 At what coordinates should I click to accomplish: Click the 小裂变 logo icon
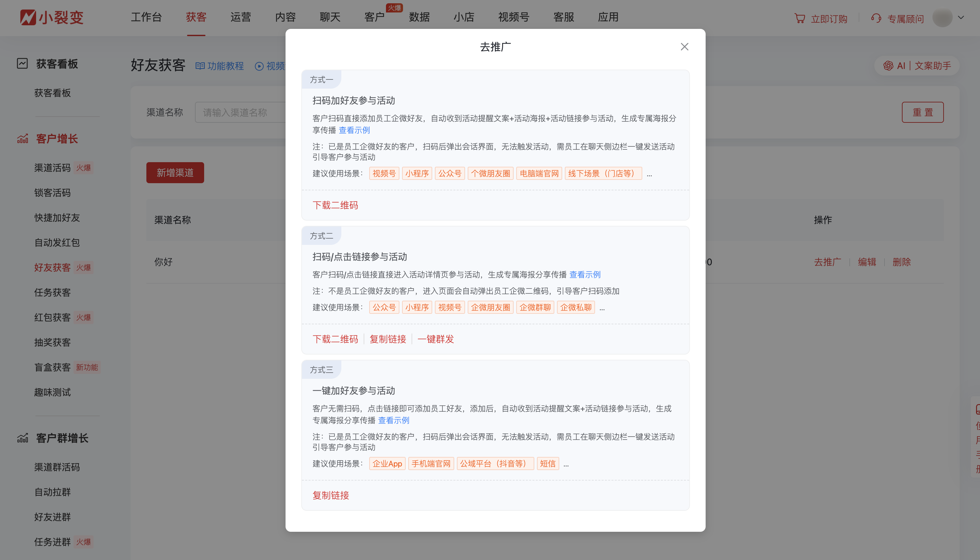point(28,17)
